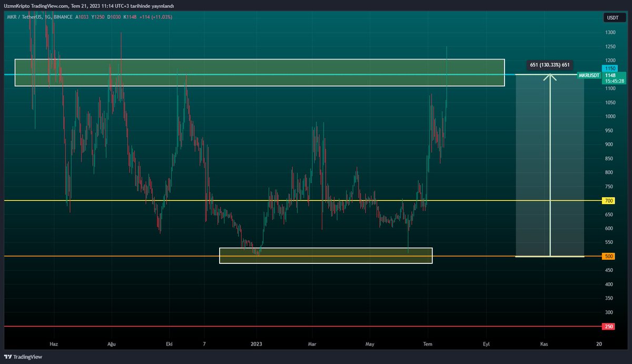632x364 pixels.
Task: Click the Tem time axis label
Action: (428, 343)
